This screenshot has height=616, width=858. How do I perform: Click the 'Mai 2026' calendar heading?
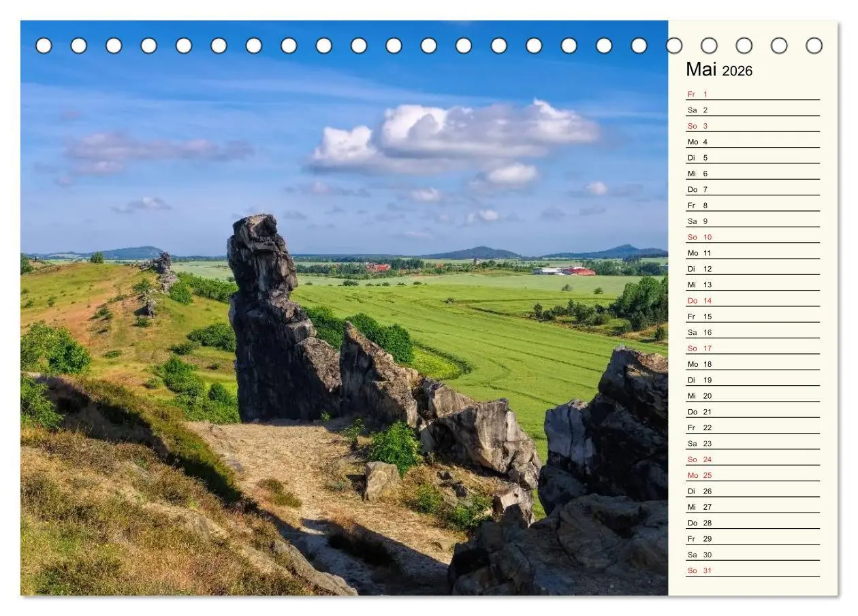point(719,69)
